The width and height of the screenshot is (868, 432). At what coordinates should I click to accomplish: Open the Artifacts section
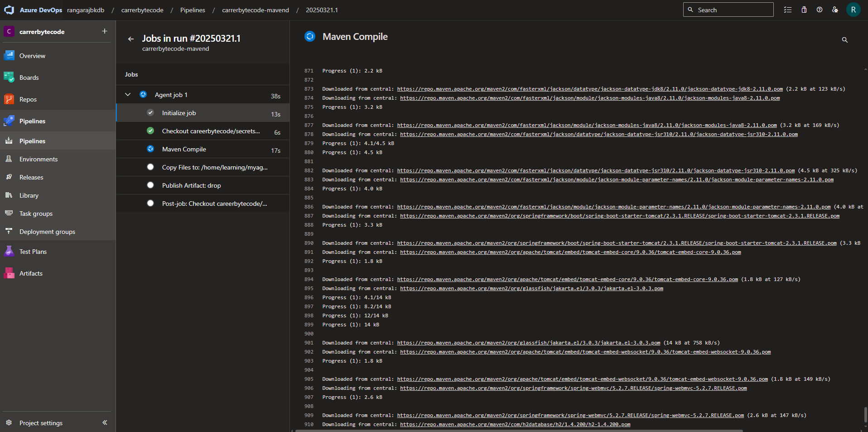click(30, 273)
